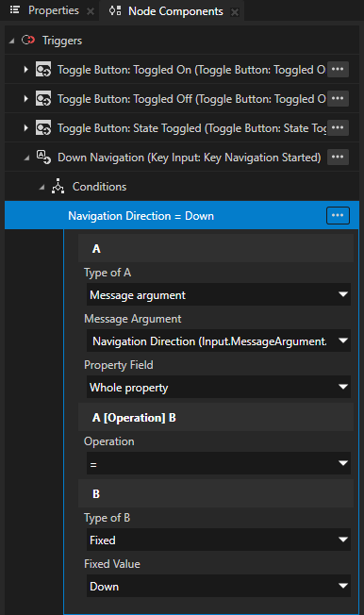The height and width of the screenshot is (615, 364).
Task: Click the Down Navigation trigger icon
Action: (43, 157)
